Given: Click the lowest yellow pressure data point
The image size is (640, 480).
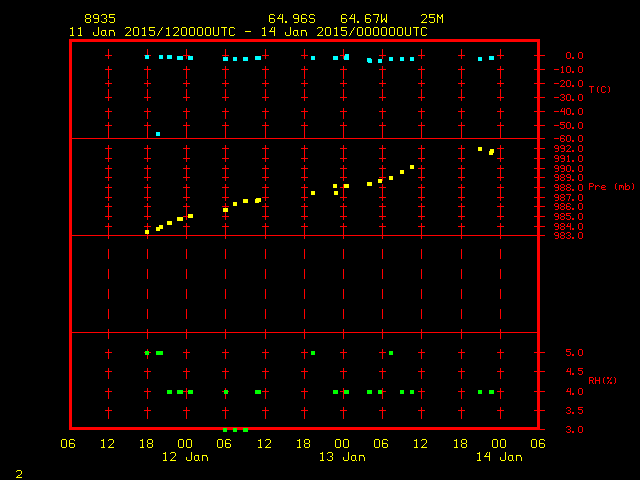Looking at the screenshot, I should (x=147, y=232).
